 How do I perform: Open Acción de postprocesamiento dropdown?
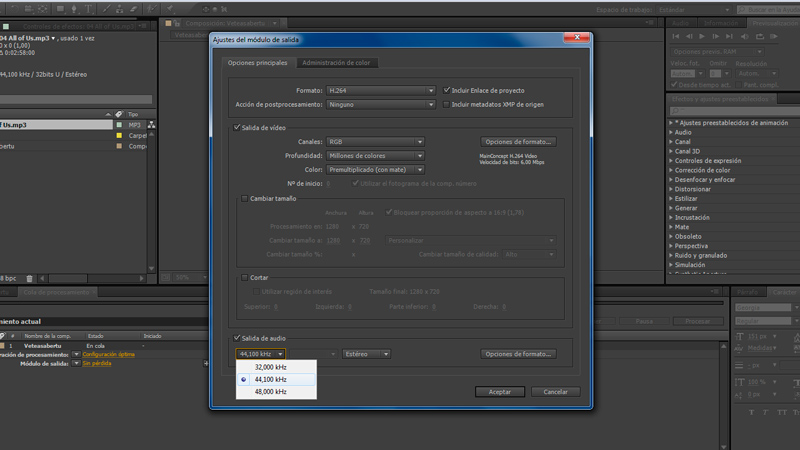381,105
